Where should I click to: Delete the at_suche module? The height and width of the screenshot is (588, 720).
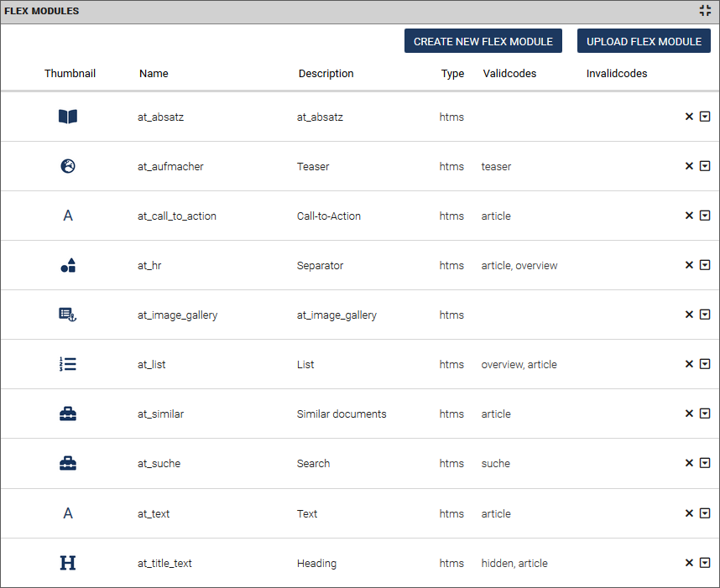(x=689, y=464)
